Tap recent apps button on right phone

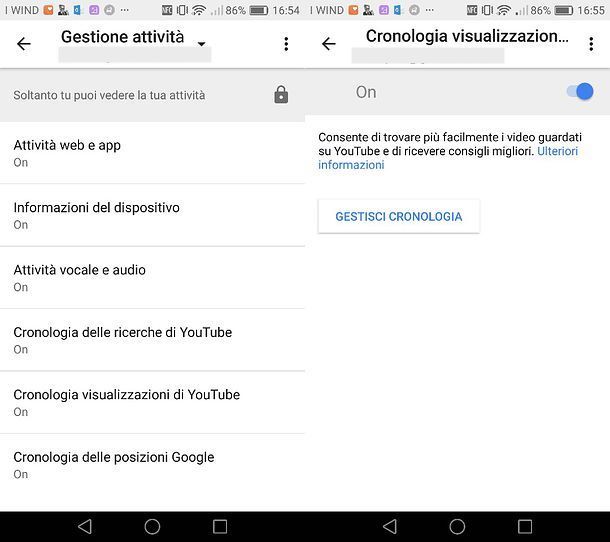point(525,526)
